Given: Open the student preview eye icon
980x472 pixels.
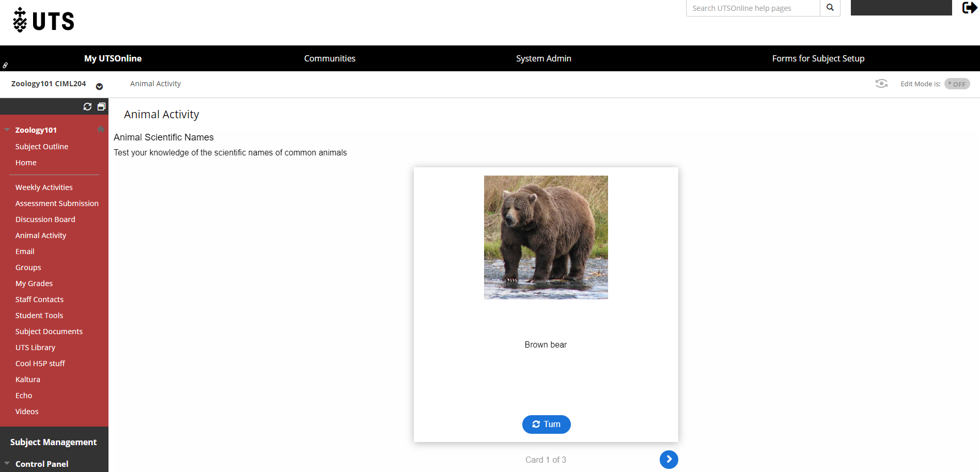Looking at the screenshot, I should point(881,84).
